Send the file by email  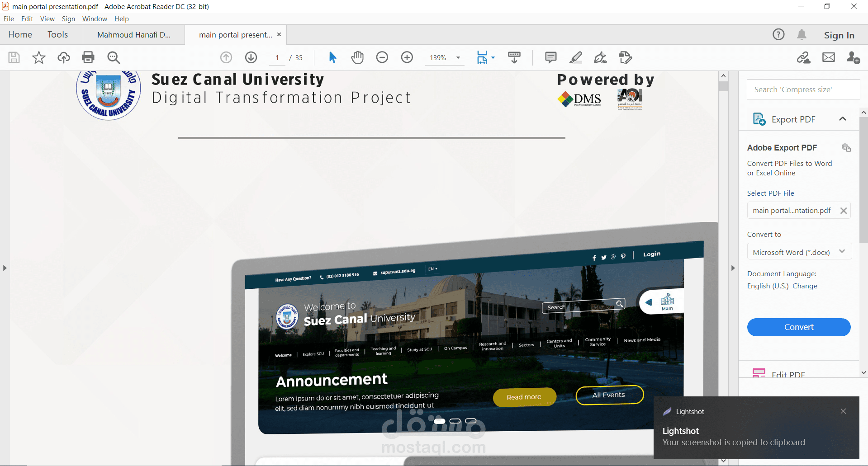click(x=828, y=57)
